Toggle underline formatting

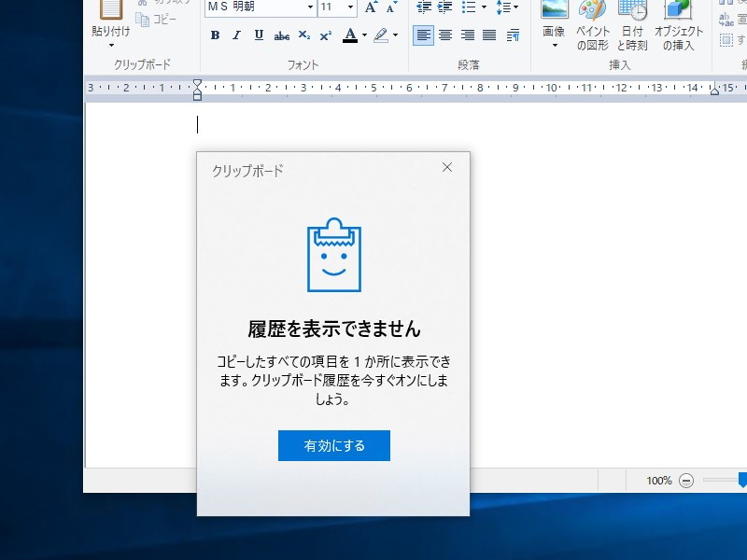click(257, 35)
